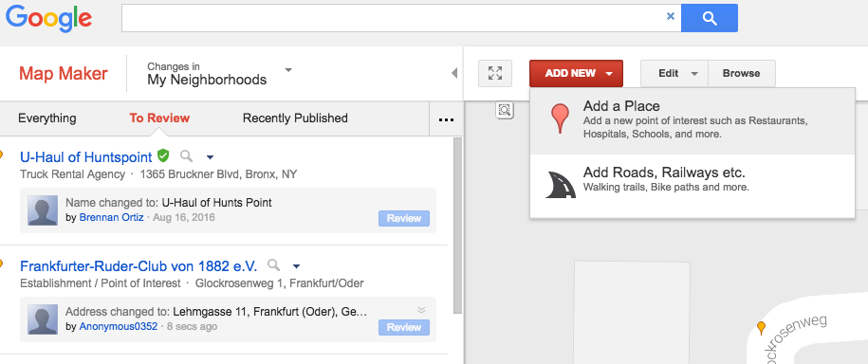This screenshot has height=364, width=868.
Task: Clear the search box with X icon
Action: click(x=671, y=17)
